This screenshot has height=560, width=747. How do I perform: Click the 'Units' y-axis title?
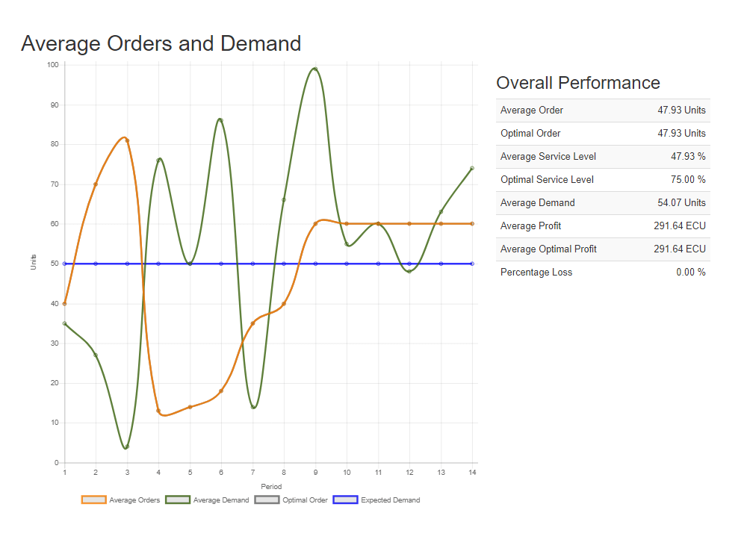pos(34,262)
